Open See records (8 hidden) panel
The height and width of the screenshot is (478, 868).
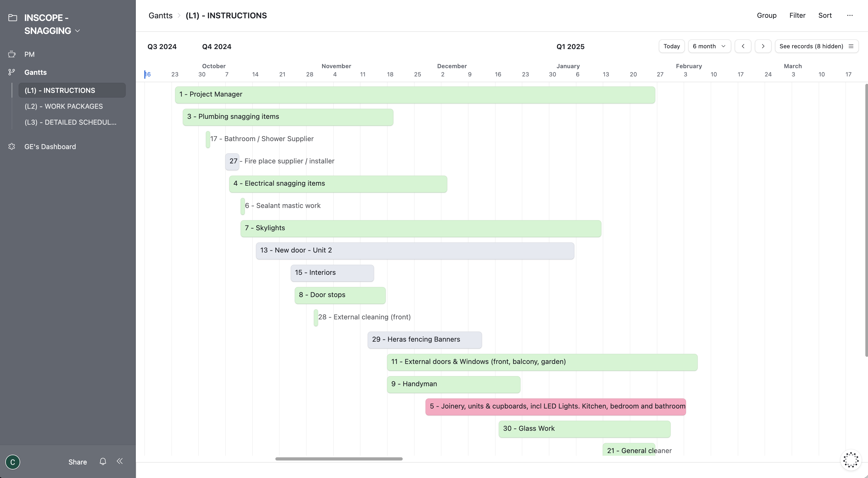817,46
